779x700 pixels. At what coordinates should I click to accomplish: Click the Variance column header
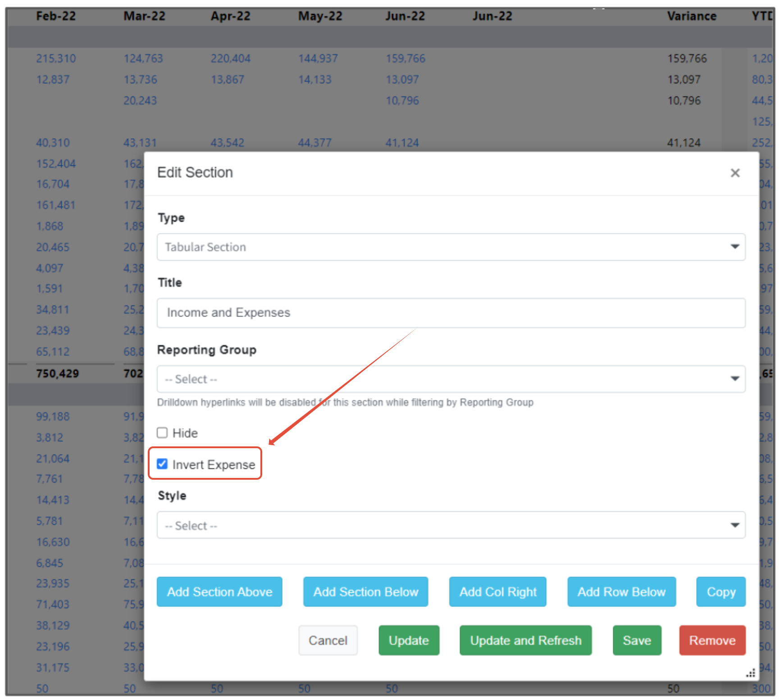coord(692,16)
